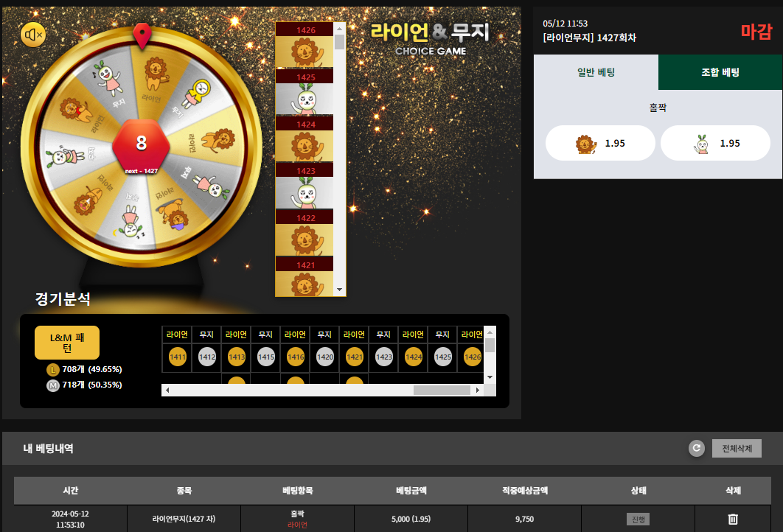Click the red map pin on wheel
Screen dimensions: 783x532
[142, 35]
